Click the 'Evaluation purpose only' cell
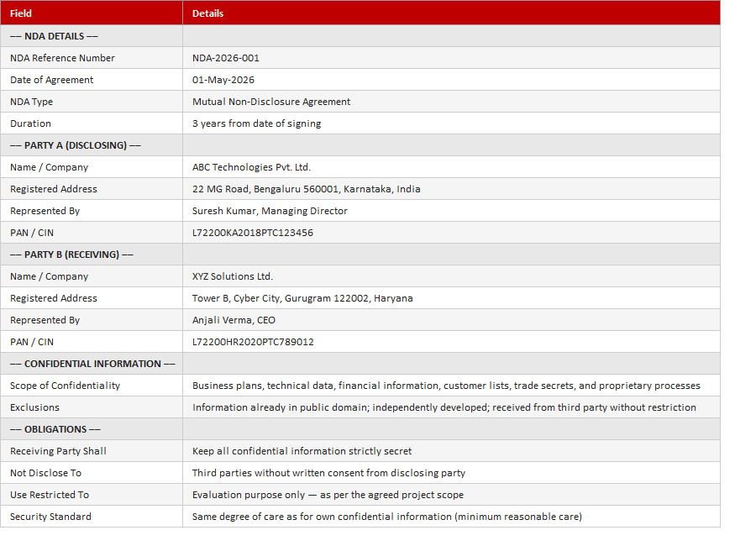The image size is (756, 546). pyautogui.click(x=451, y=495)
